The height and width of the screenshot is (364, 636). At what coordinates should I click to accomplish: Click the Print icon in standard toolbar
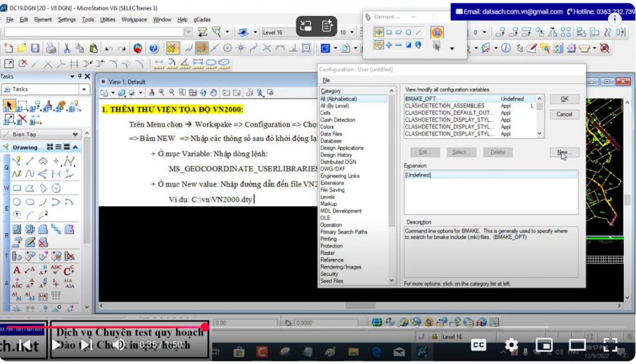click(x=51, y=48)
